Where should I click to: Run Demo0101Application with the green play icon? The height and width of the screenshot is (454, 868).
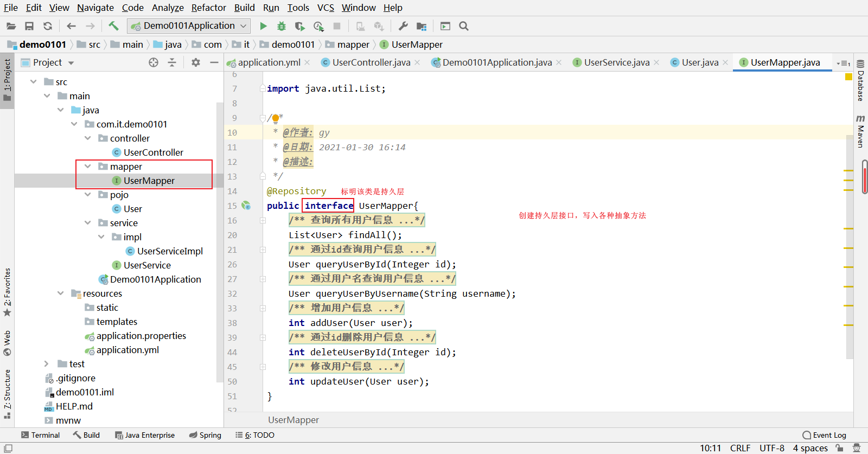263,26
